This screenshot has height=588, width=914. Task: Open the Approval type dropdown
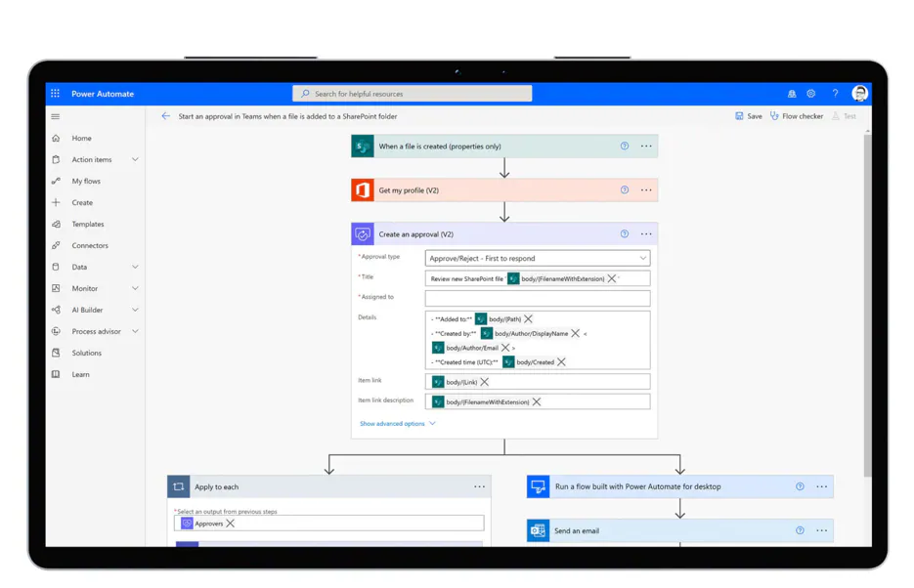pos(537,258)
